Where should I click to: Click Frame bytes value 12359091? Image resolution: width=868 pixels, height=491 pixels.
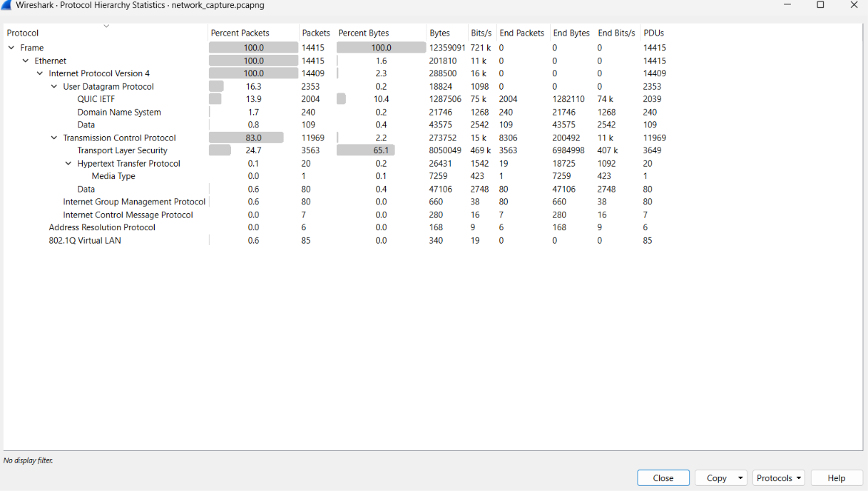[x=447, y=48]
